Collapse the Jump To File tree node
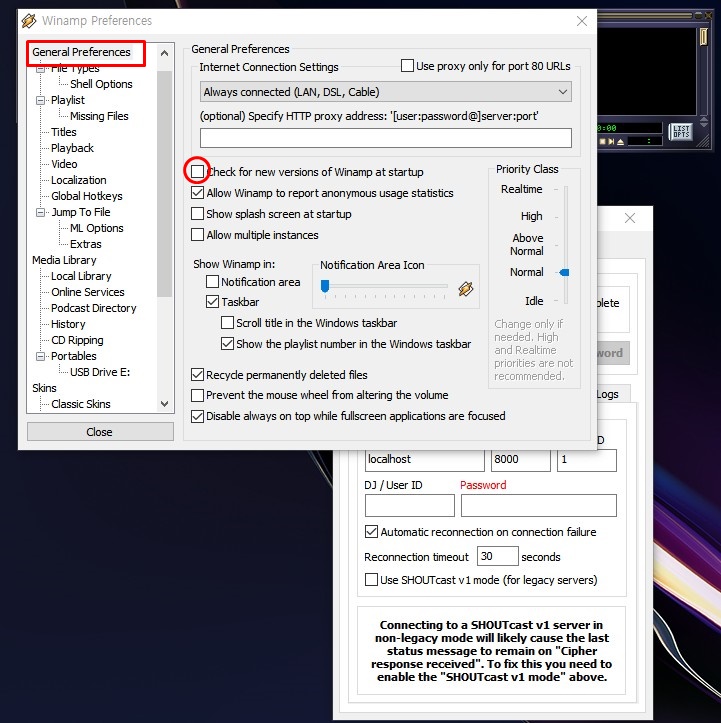Screen dimensions: 721x723 point(41,212)
